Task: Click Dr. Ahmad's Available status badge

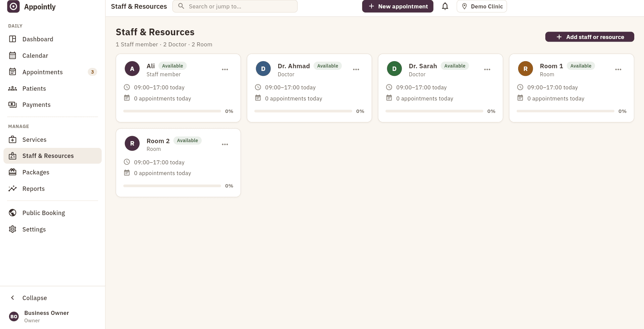Action: [x=328, y=66]
